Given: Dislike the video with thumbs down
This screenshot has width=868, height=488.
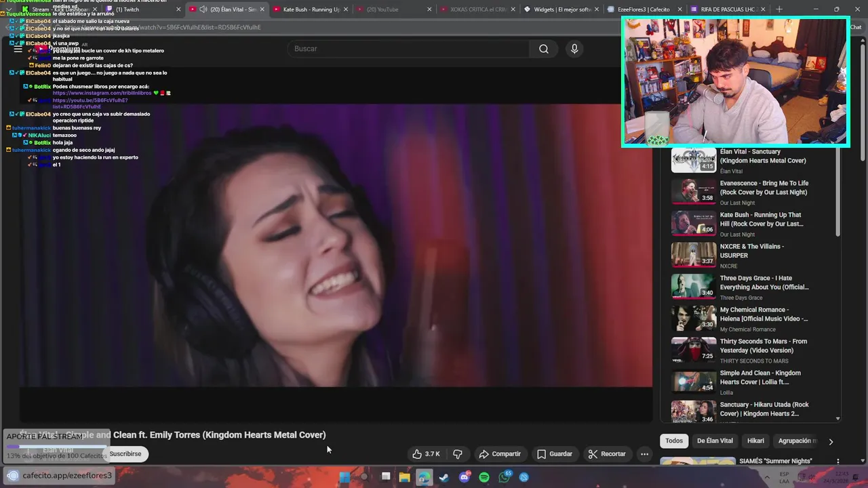Looking at the screenshot, I should click(x=458, y=454).
